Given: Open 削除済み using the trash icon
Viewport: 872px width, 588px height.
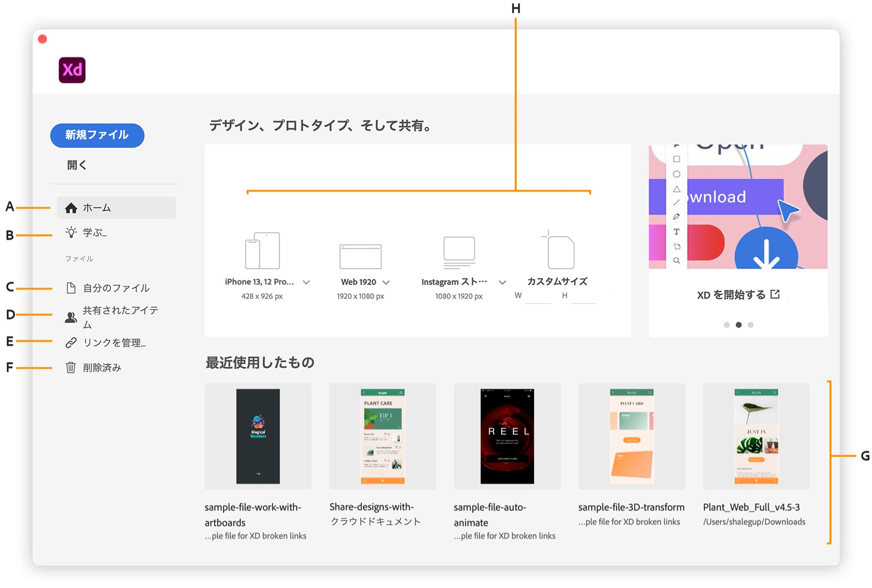Looking at the screenshot, I should (70, 367).
